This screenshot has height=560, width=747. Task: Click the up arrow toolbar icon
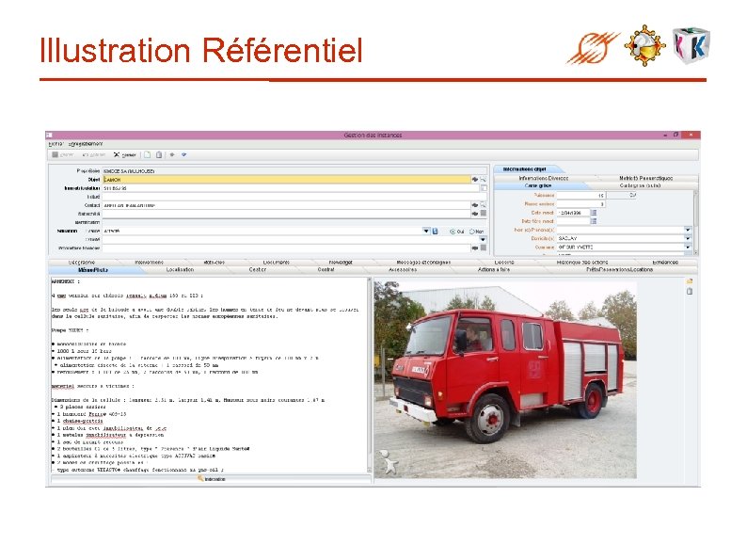[172, 155]
